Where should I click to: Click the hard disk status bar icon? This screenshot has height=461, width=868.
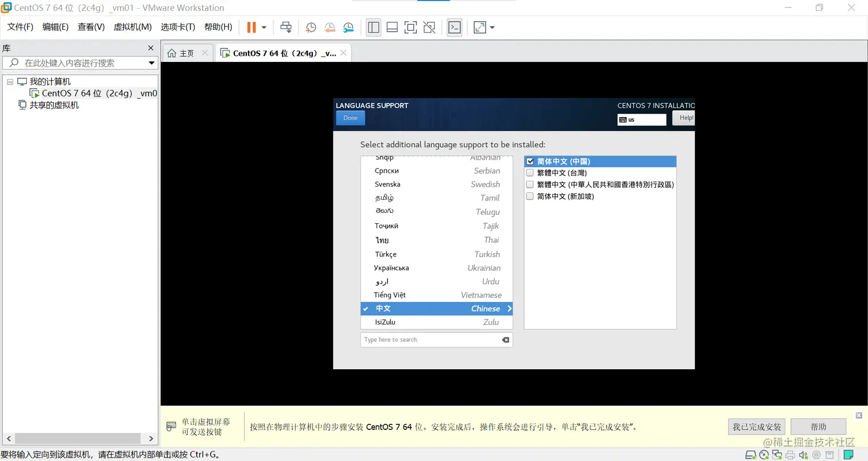(751, 455)
